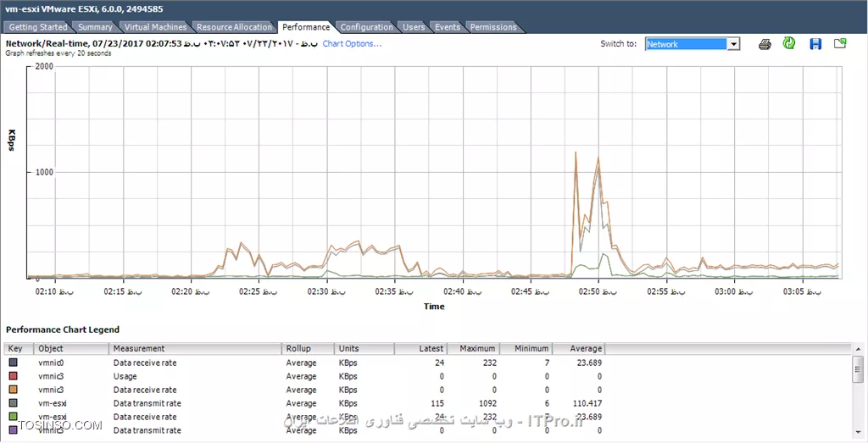The height and width of the screenshot is (443, 868).
Task: Sort legend by the Maximum column header
Action: [476, 348]
